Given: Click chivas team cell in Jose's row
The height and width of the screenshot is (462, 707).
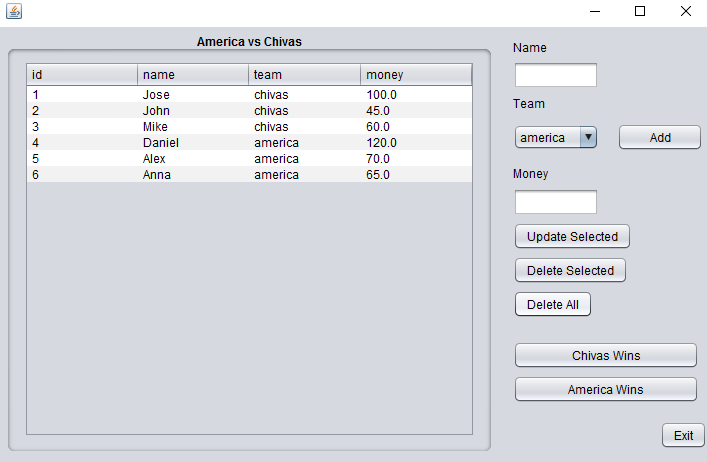Looking at the screenshot, I should 304,95.
